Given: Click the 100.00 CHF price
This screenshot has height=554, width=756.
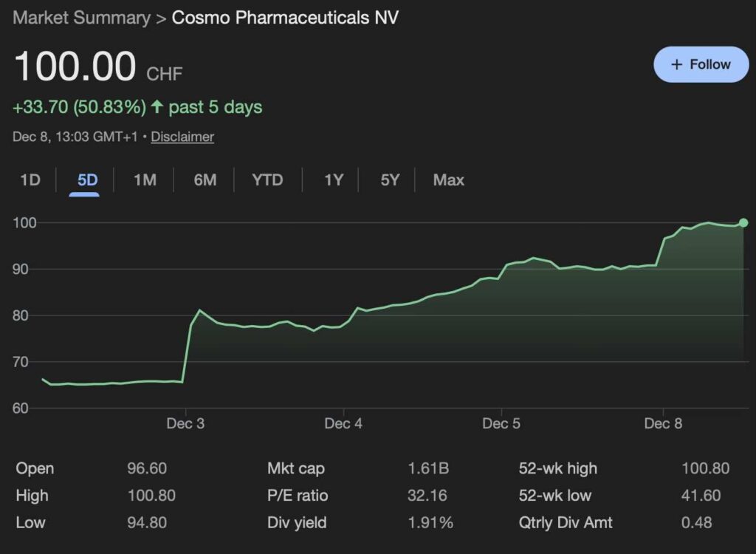Looking at the screenshot, I should click(x=75, y=66).
